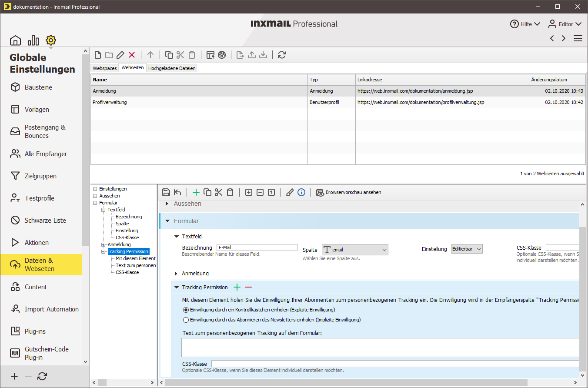Viewport: 588px width, 388px height.
Task: Click the pencil edit icon in upper toolbar
Action: [x=120, y=55]
